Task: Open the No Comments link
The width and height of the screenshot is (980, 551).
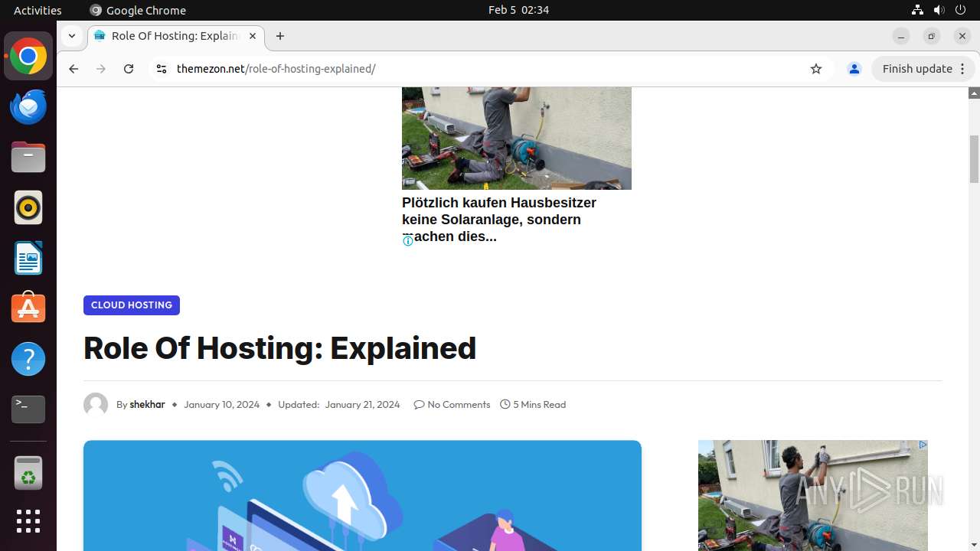Action: pos(459,404)
